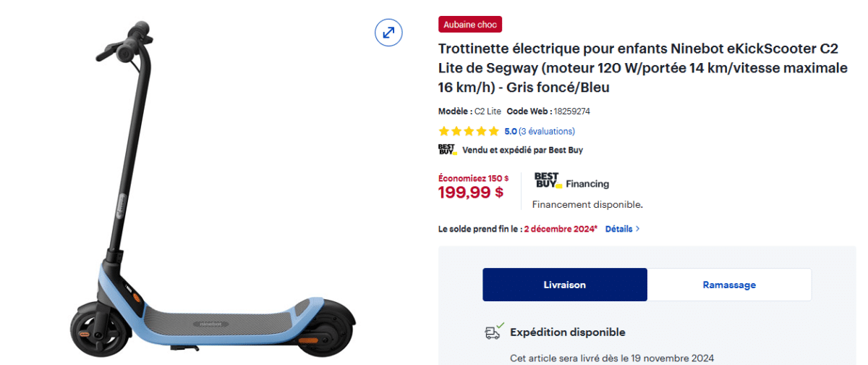Click the chevron next to Détails
Viewport: 868px width, 365px height.
click(x=637, y=229)
